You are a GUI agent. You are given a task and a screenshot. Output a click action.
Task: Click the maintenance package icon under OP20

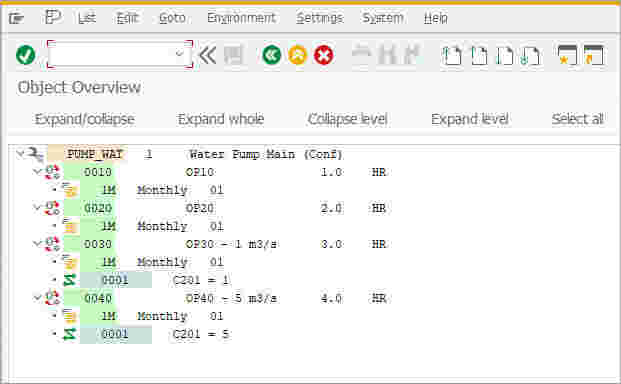point(70,226)
